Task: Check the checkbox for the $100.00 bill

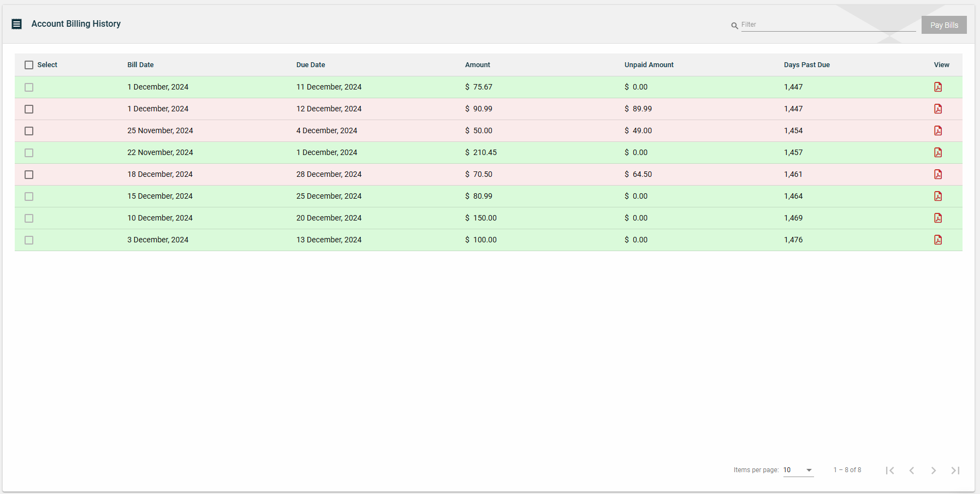Action: 29,240
